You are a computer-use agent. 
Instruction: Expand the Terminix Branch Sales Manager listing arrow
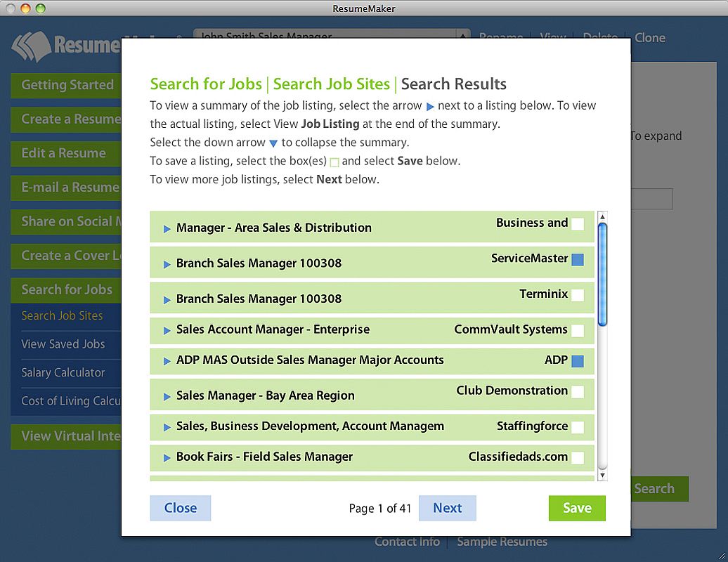point(167,300)
